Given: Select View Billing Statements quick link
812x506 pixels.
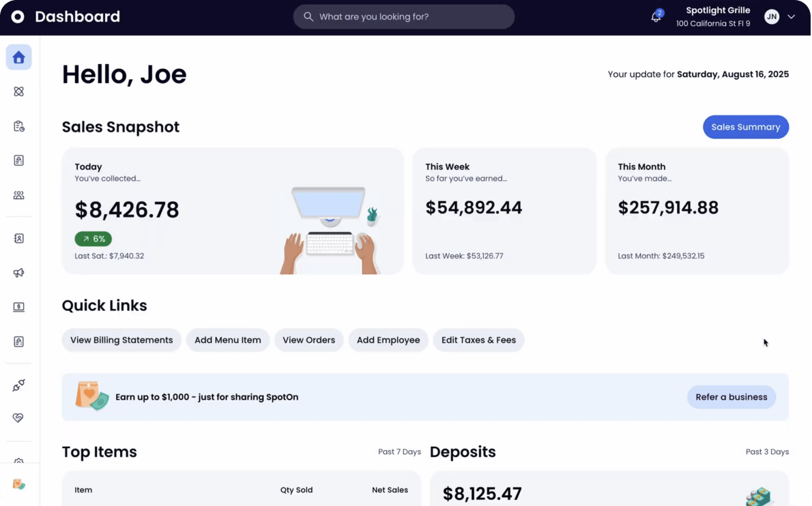Looking at the screenshot, I should click(x=121, y=340).
